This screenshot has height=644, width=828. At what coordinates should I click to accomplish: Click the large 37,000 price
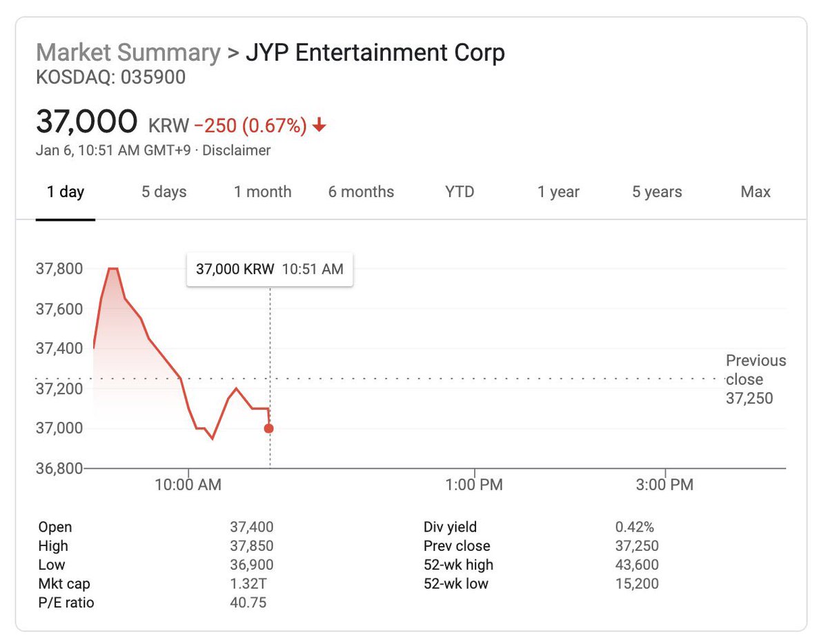pyautogui.click(x=87, y=121)
